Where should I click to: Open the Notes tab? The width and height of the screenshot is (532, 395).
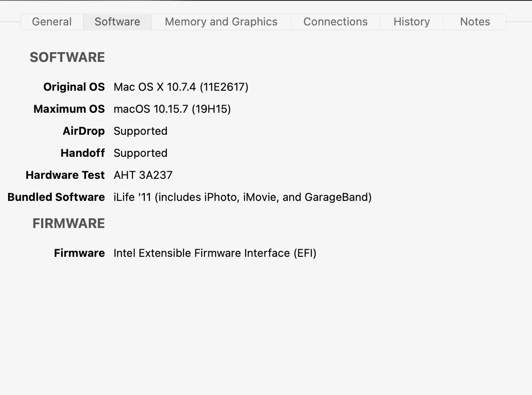point(475,22)
